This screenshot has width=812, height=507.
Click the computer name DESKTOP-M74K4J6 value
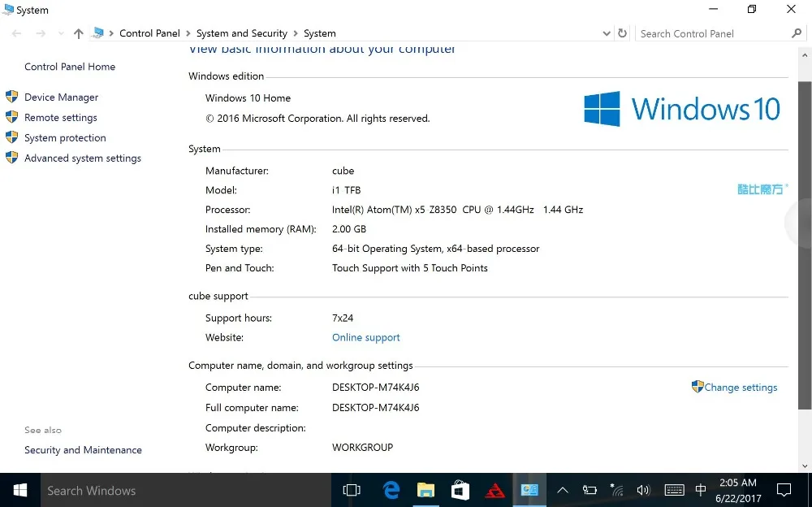tap(375, 388)
